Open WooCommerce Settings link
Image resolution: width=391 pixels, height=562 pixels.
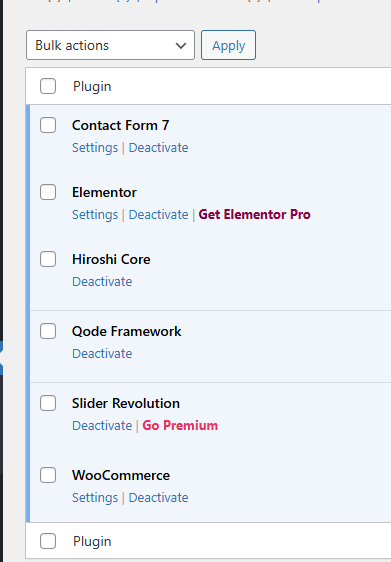pyautogui.click(x=95, y=498)
